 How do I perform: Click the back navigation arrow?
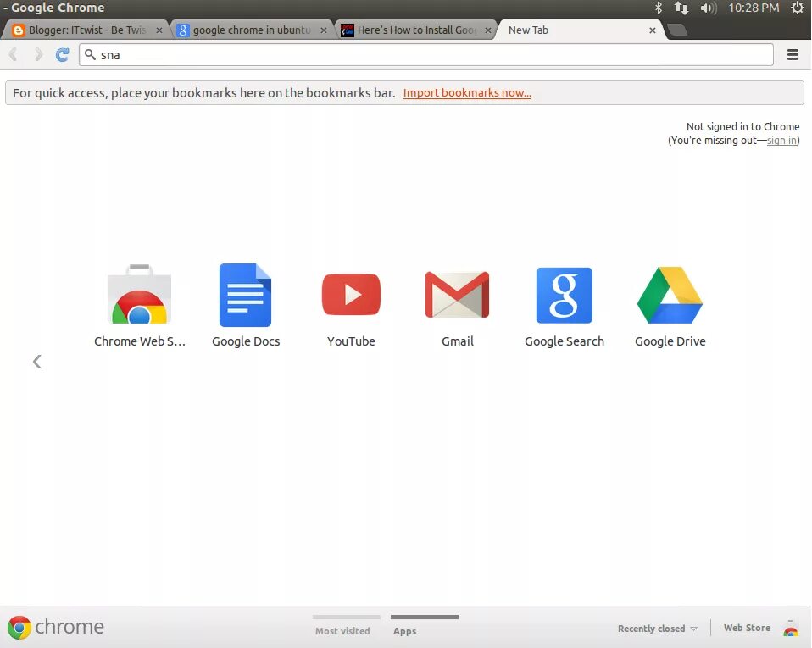coord(14,54)
